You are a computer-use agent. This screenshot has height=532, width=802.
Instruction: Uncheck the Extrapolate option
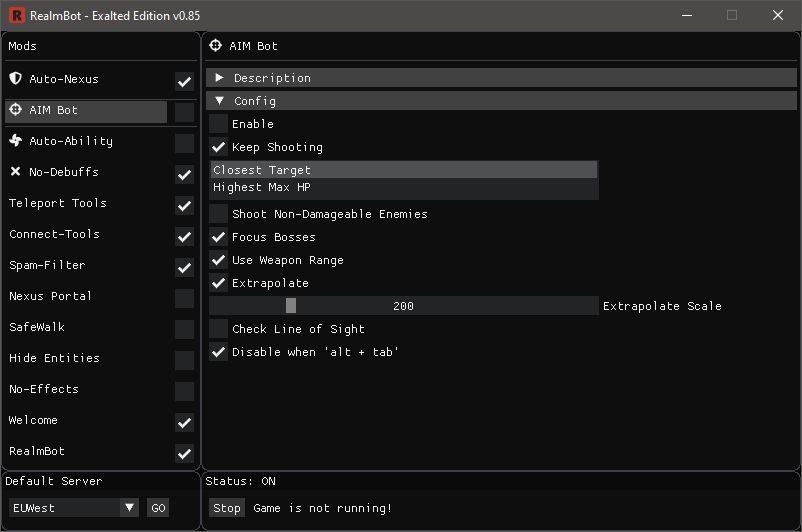point(218,283)
